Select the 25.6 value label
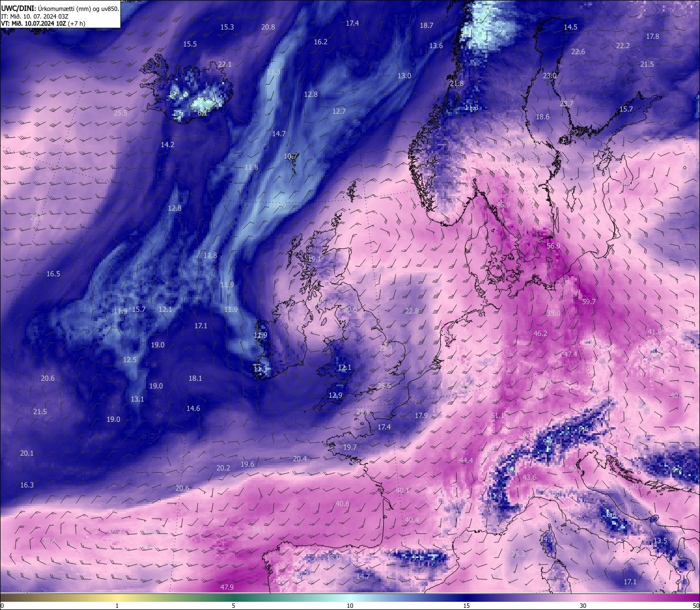 (x=384, y=386)
